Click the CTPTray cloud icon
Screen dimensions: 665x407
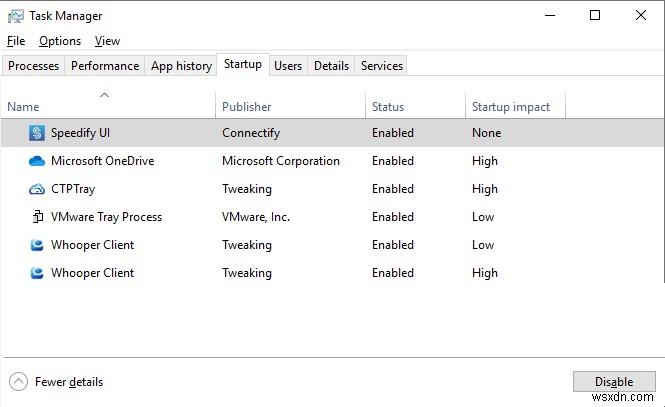(x=37, y=189)
